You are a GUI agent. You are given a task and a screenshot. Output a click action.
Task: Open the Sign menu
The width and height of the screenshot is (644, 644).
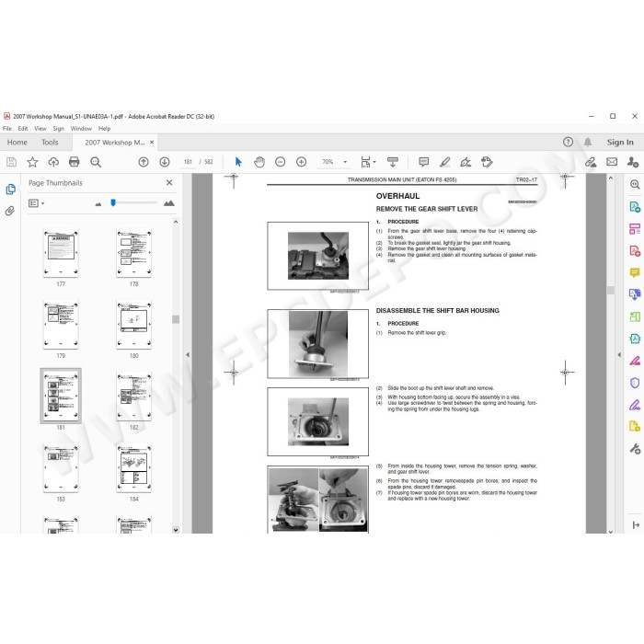58,129
